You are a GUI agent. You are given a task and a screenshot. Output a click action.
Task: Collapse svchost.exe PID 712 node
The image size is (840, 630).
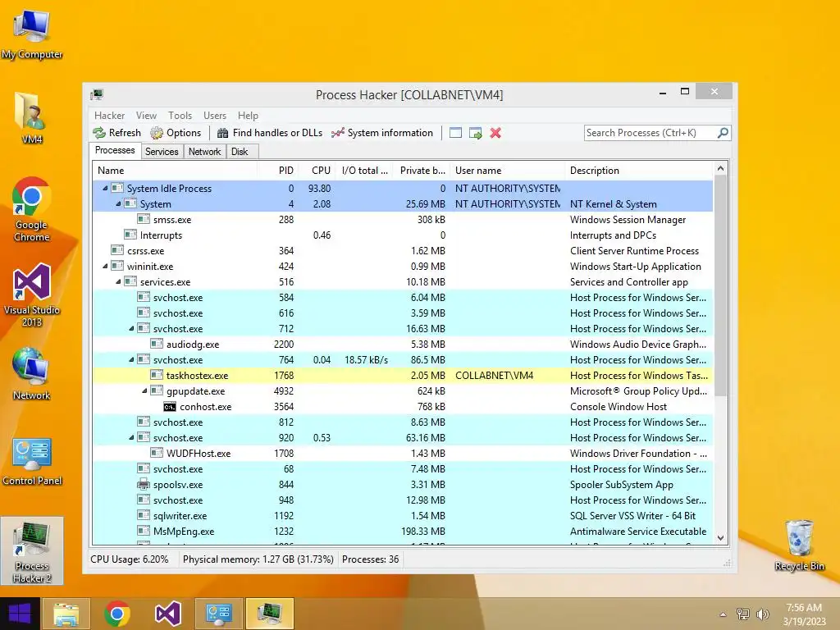click(x=131, y=328)
